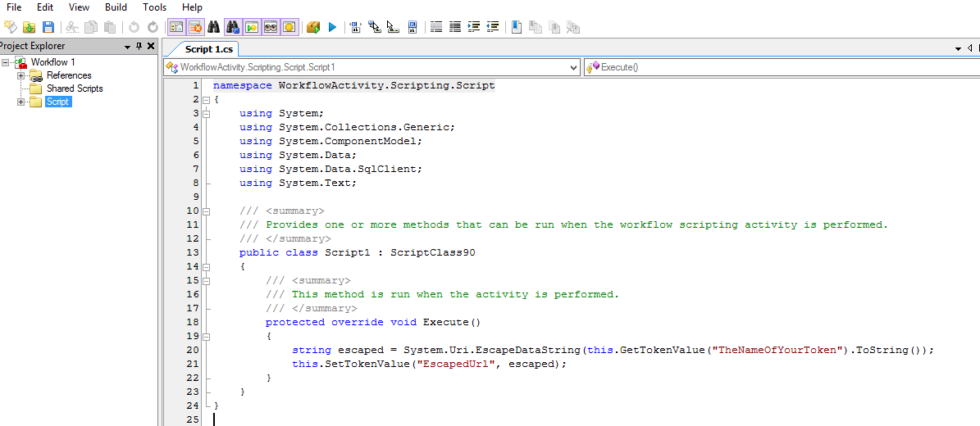Toggle the highlighted binoculars find-results button
This screenshot has width=980, height=426.
(x=233, y=27)
